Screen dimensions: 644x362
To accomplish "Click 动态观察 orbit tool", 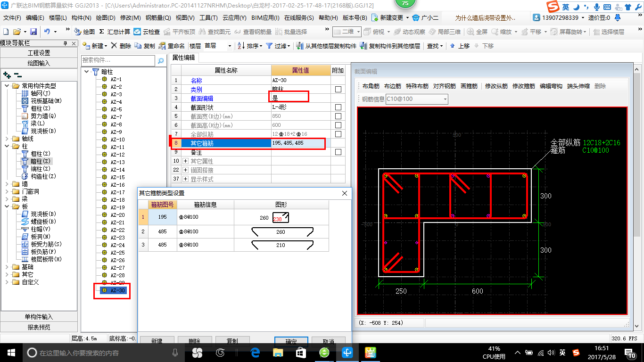I will click(x=409, y=32).
